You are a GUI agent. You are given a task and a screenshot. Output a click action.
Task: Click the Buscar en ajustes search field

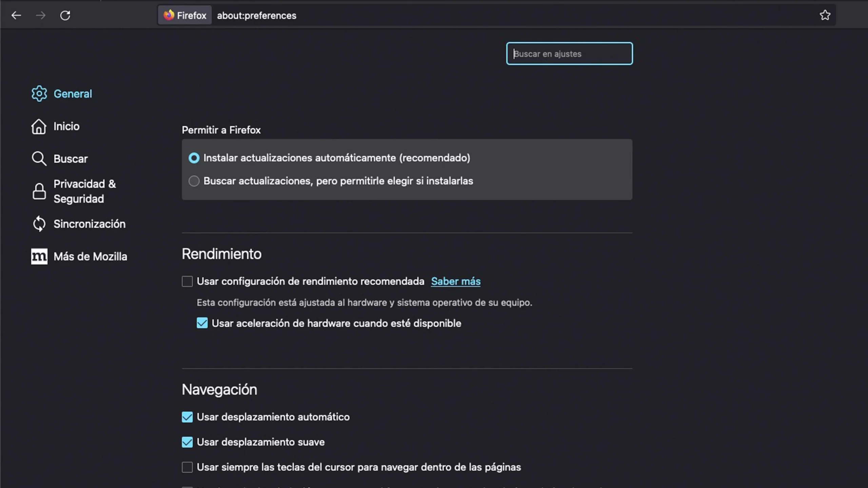(569, 54)
